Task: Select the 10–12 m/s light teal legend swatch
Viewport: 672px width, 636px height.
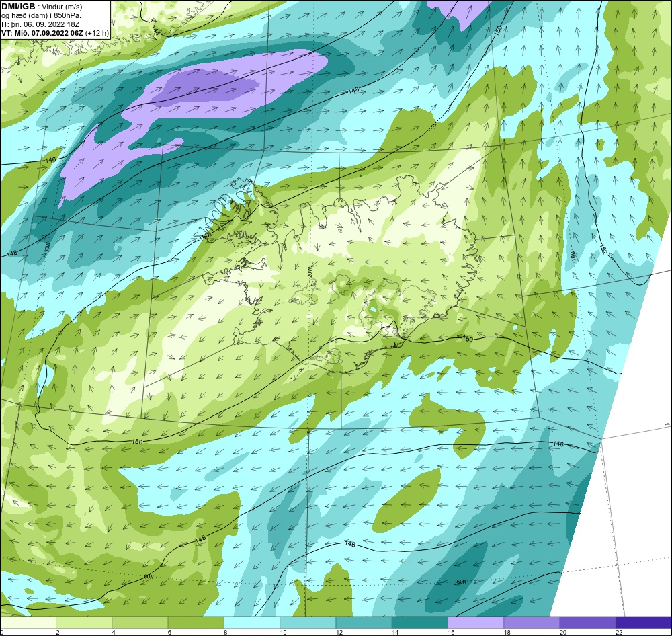Action: (308, 623)
